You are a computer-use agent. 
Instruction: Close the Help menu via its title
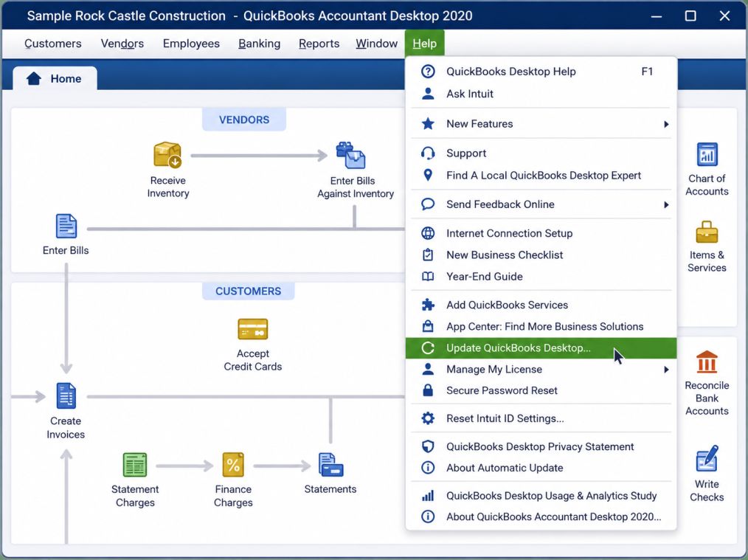(x=425, y=44)
